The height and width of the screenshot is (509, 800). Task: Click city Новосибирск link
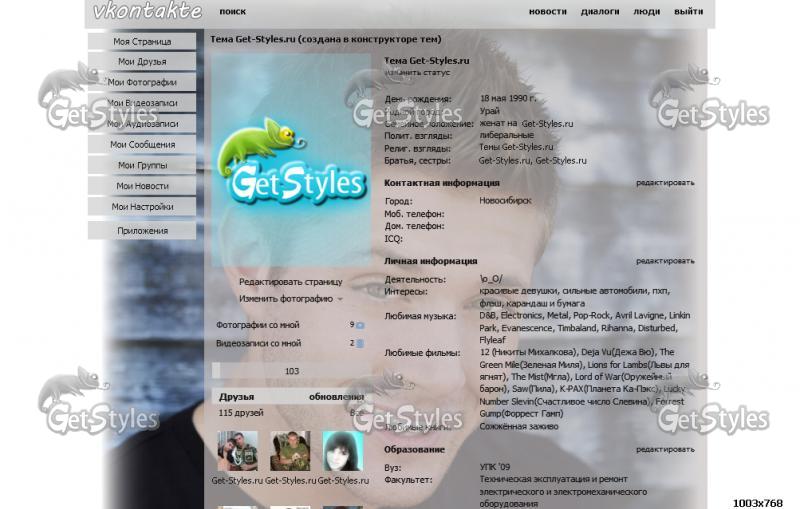505,200
